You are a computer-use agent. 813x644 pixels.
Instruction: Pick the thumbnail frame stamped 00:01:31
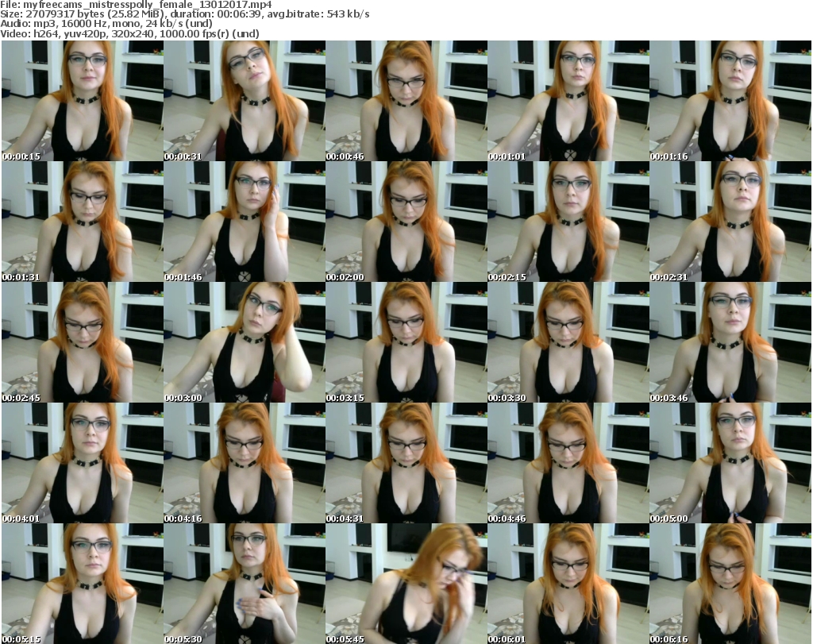(x=83, y=222)
